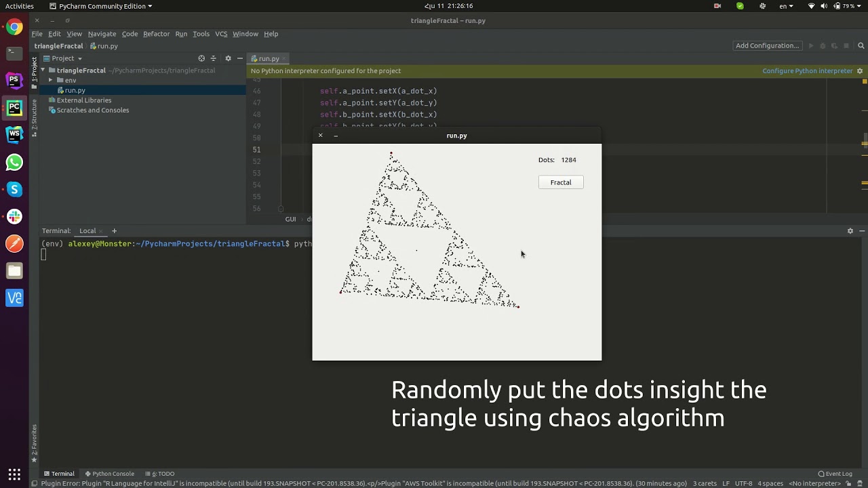Viewport: 868px width, 488px height.
Task: Click the search everywhere magnifier icon
Action: pyautogui.click(x=861, y=46)
